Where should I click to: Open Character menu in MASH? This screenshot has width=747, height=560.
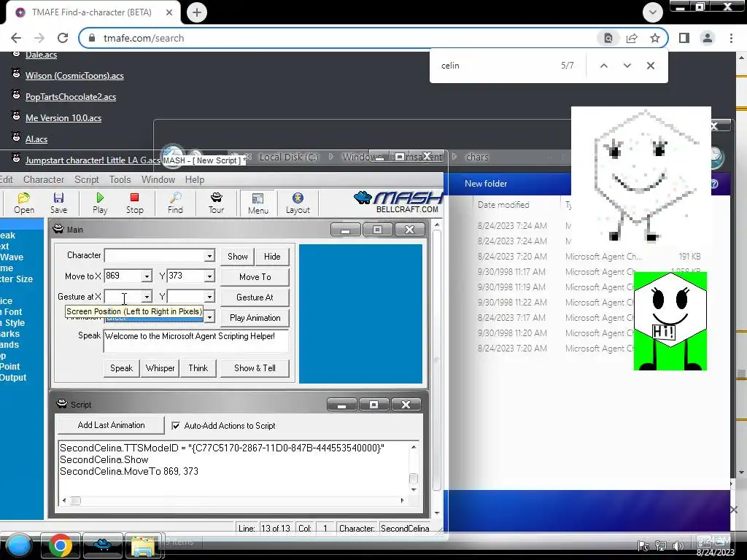[x=44, y=179]
